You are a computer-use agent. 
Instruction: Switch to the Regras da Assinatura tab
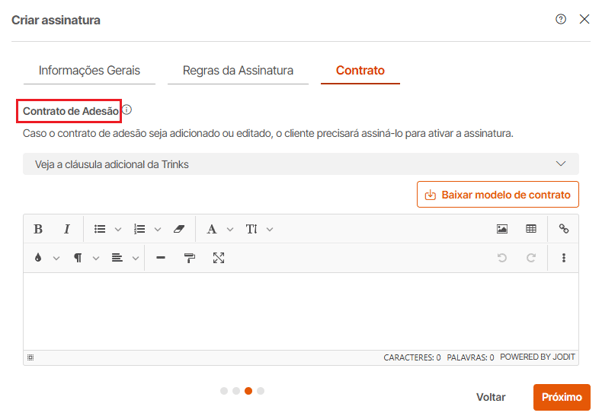tap(238, 71)
